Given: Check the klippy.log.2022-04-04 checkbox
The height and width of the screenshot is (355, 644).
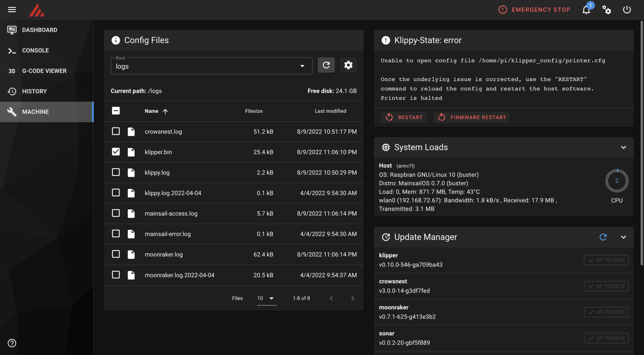Looking at the screenshot, I should (x=116, y=193).
